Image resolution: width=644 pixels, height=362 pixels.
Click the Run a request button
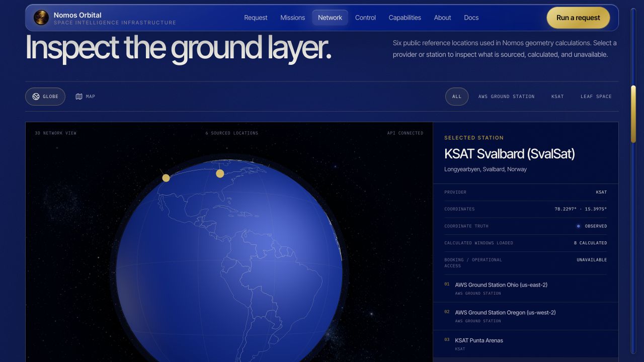pos(578,18)
